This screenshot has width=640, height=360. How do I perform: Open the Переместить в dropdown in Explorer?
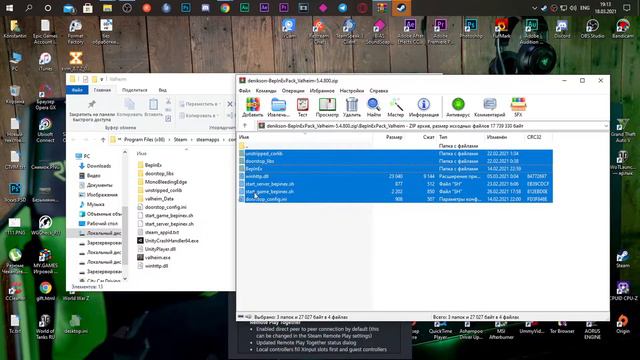(x=199, y=104)
